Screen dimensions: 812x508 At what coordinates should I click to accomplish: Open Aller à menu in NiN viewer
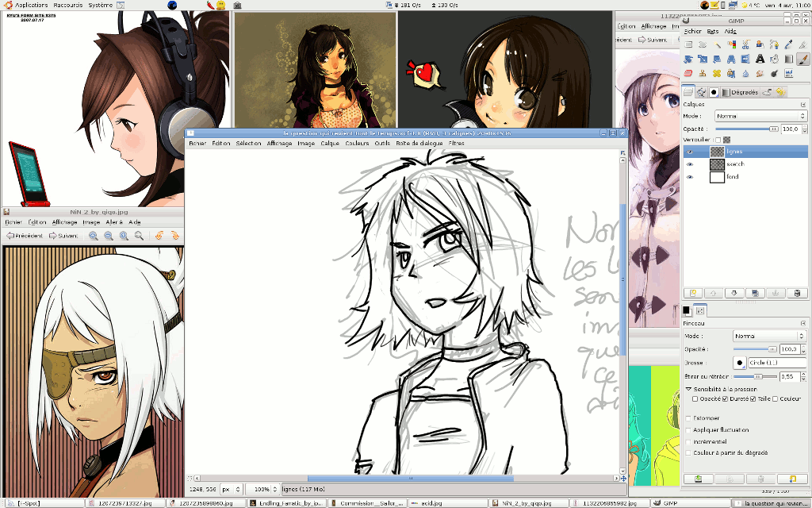pyautogui.click(x=114, y=222)
